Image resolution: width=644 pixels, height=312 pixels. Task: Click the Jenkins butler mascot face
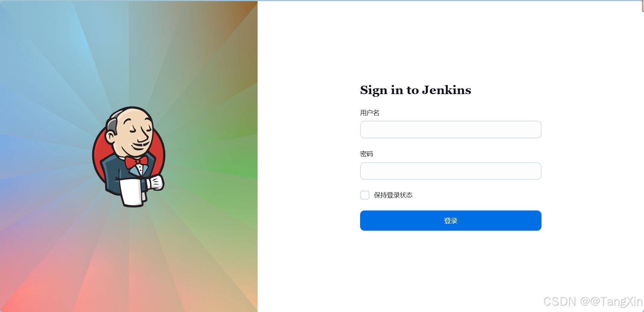(x=133, y=132)
